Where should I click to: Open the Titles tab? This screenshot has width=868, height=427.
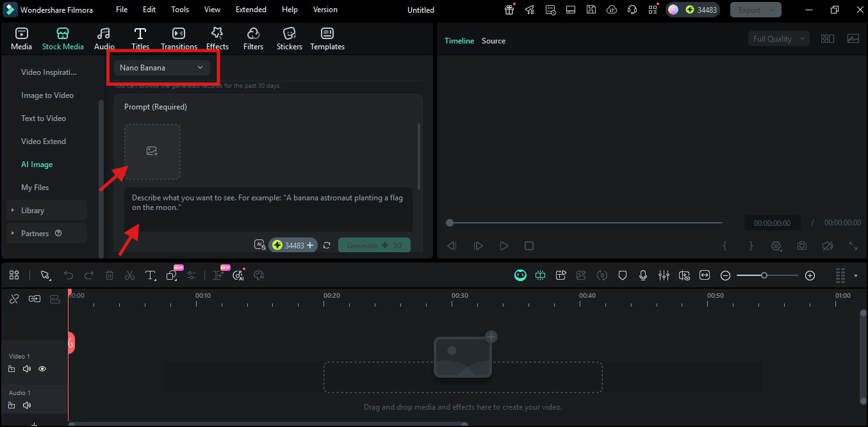coord(140,38)
